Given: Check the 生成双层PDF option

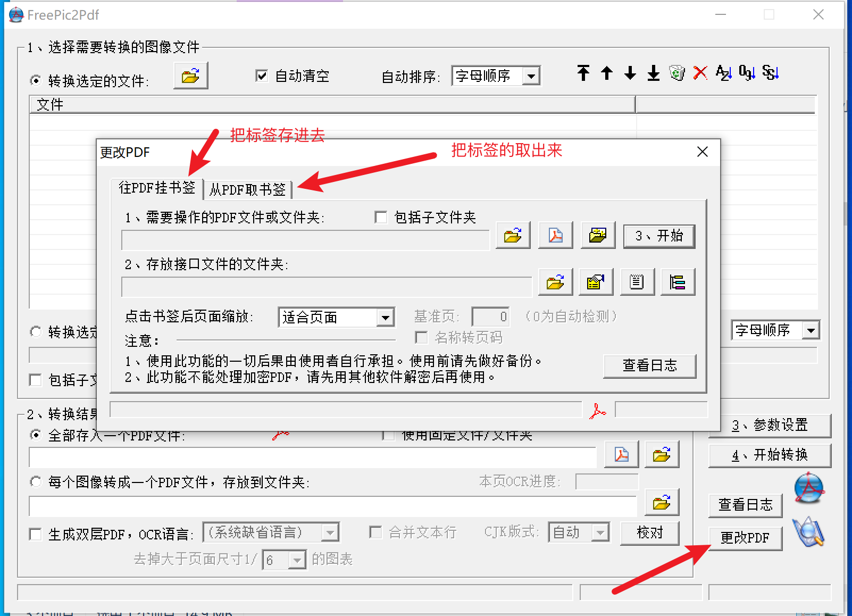Looking at the screenshot, I should click(x=36, y=534).
